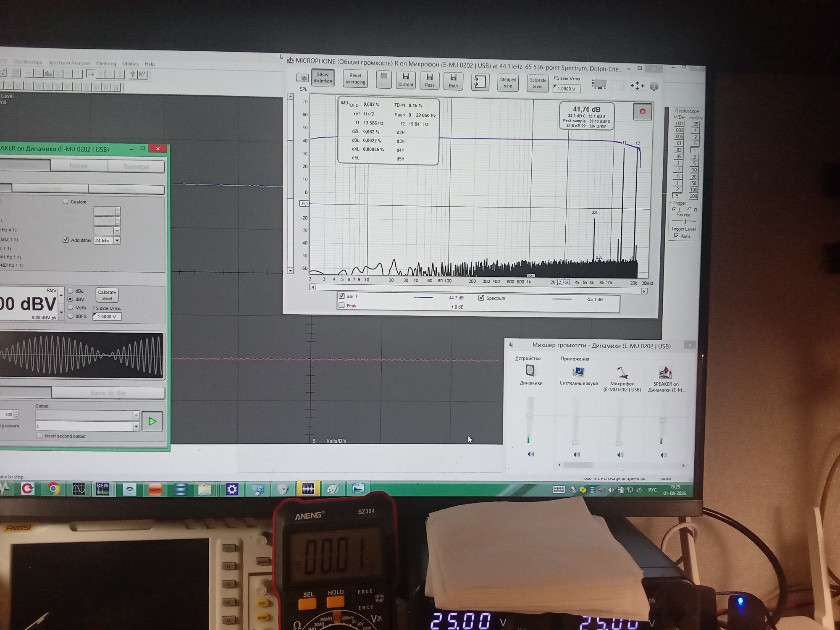This screenshot has width=840, height=630.
Task: Click Динамики volume slider in mixer
Action: coord(530,415)
